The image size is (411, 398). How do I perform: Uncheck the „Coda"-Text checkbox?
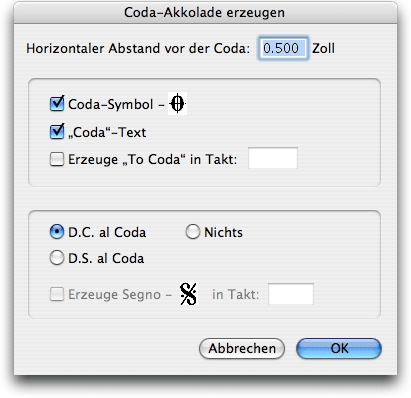point(57,131)
